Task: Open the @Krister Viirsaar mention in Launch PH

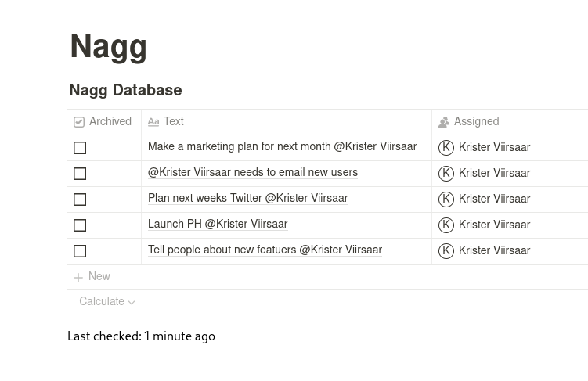Action: point(246,225)
